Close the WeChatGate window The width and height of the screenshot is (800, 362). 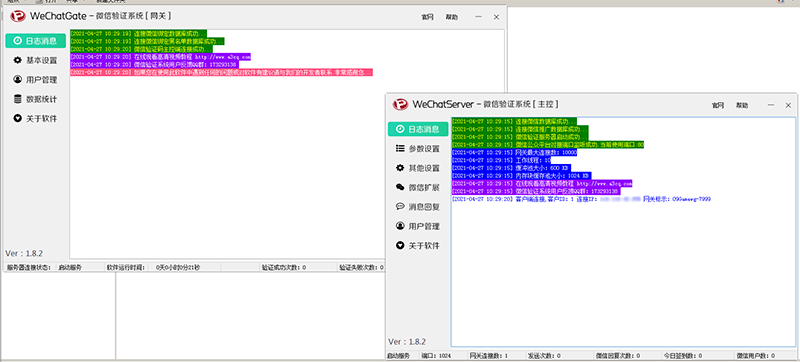(496, 17)
